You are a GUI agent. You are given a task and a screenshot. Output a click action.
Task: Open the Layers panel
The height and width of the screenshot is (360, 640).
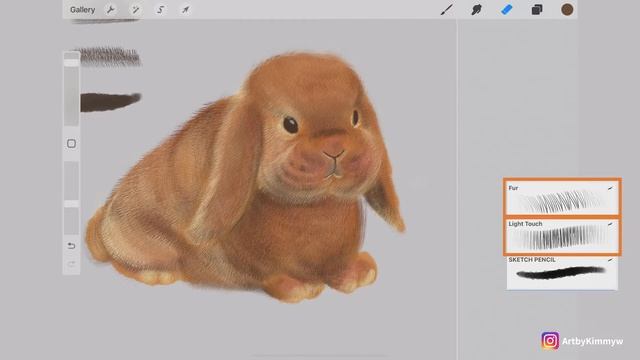point(537,10)
